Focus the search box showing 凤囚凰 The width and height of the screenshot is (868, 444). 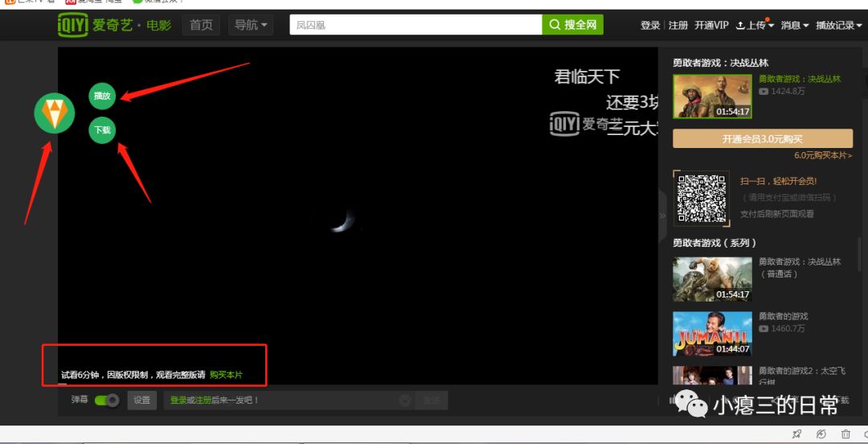416,25
